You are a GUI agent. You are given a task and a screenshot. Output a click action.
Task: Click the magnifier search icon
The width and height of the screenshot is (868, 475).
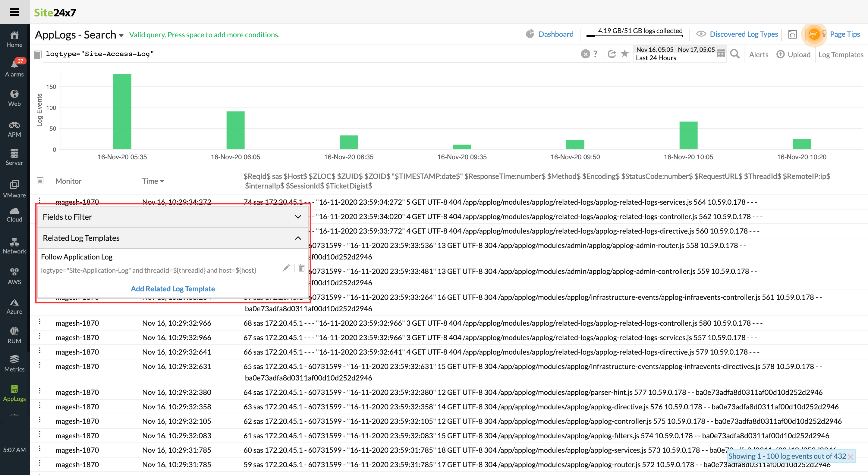[x=734, y=54]
